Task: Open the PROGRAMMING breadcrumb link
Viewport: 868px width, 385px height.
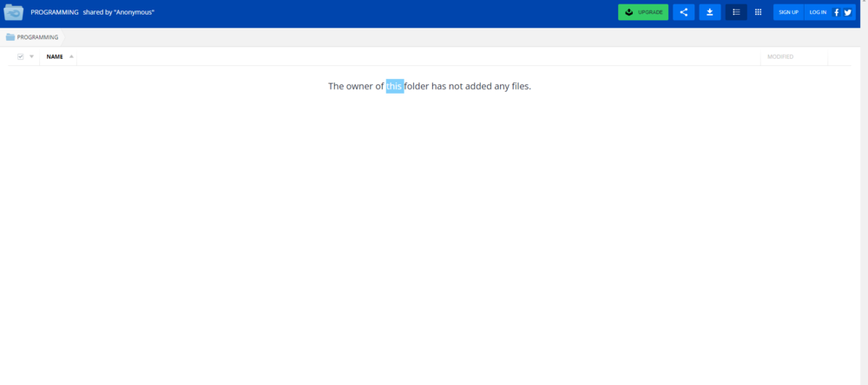Action: 37,37
